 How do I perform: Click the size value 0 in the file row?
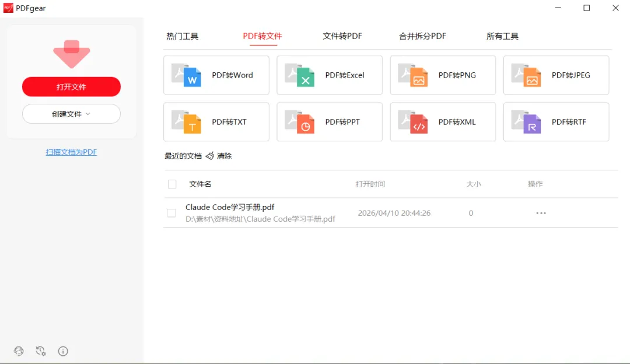pyautogui.click(x=471, y=213)
